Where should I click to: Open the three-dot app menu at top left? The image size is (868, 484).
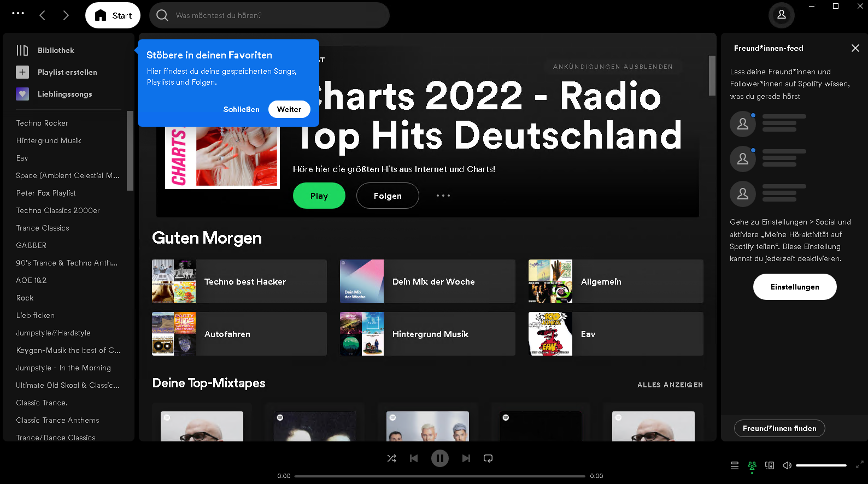pos(18,14)
